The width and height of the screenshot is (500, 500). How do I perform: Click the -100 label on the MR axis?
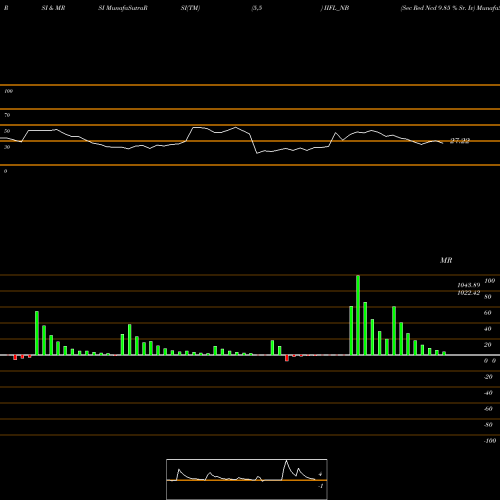point(490,441)
